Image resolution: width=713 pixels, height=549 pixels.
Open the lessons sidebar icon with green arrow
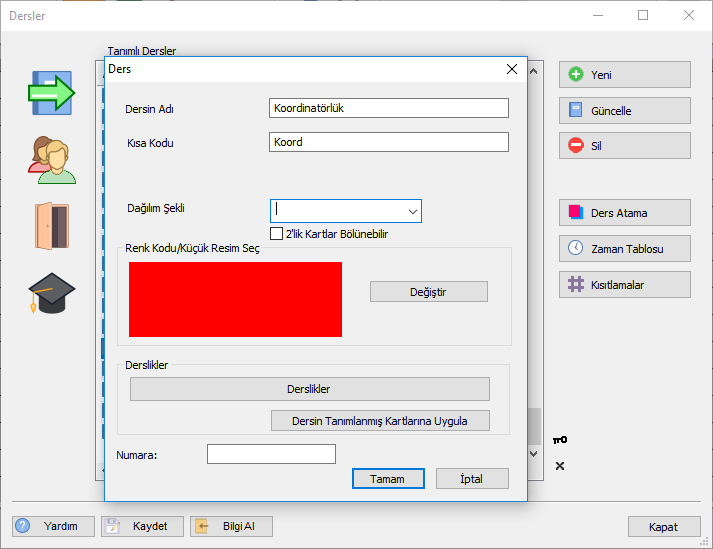(51, 93)
